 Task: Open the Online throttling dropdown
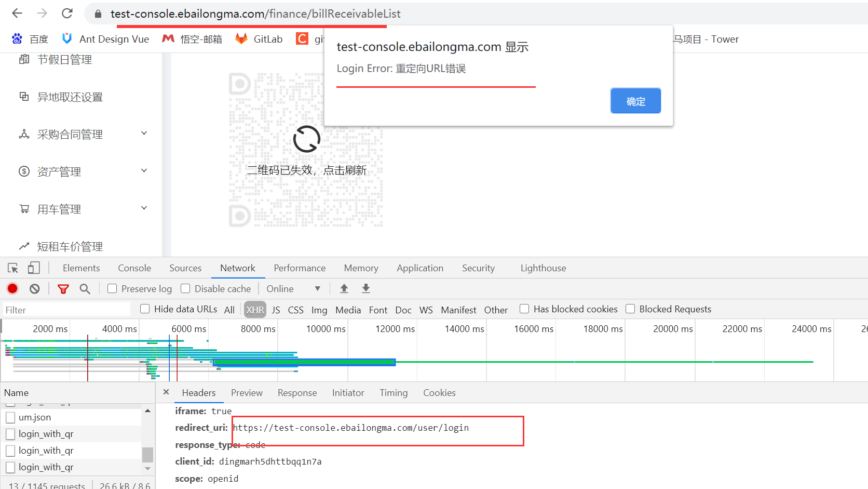point(293,288)
